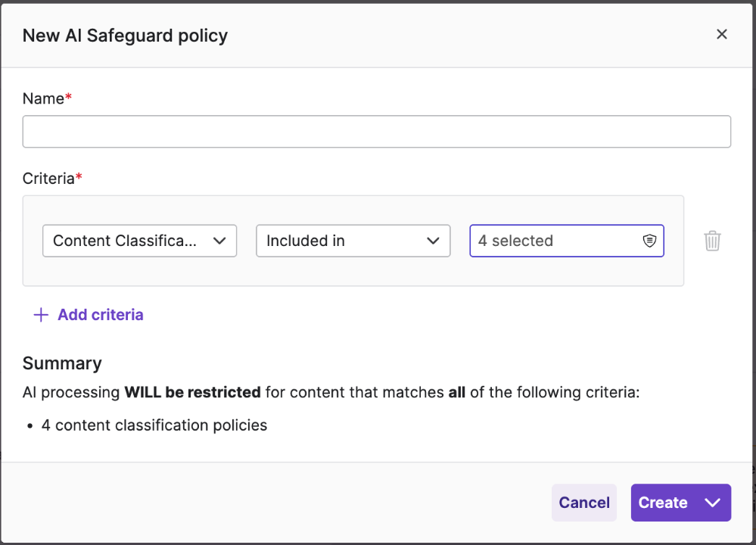Cancel creating the policy
Viewport: 756px width, 545px height.
(584, 503)
